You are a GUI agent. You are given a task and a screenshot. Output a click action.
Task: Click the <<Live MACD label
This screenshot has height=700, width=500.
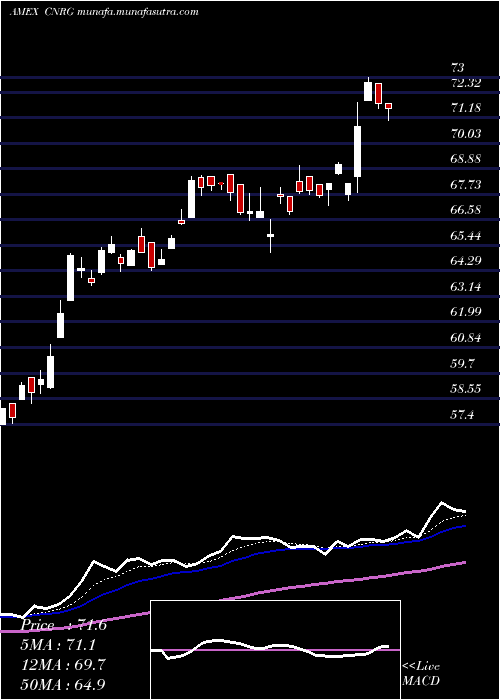(421, 673)
